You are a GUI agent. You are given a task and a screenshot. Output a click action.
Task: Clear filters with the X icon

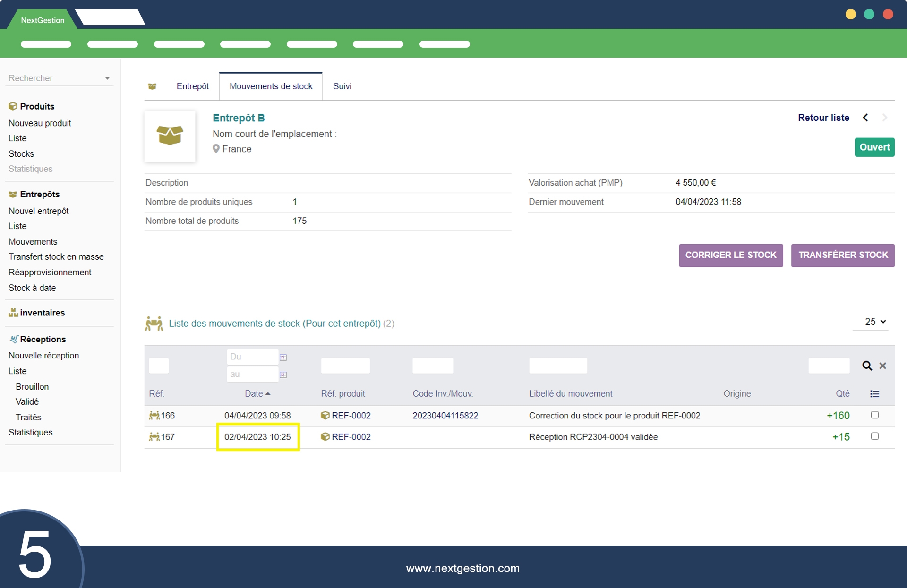tap(882, 366)
